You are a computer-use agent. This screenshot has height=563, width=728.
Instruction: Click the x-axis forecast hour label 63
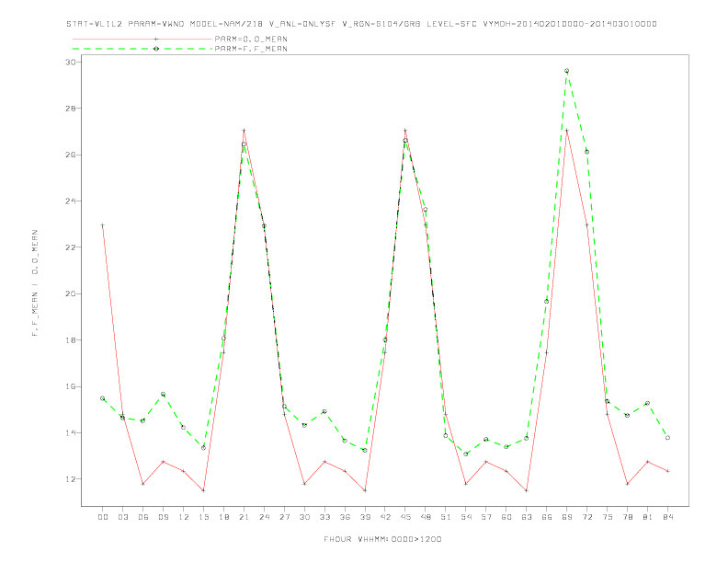(x=527, y=517)
